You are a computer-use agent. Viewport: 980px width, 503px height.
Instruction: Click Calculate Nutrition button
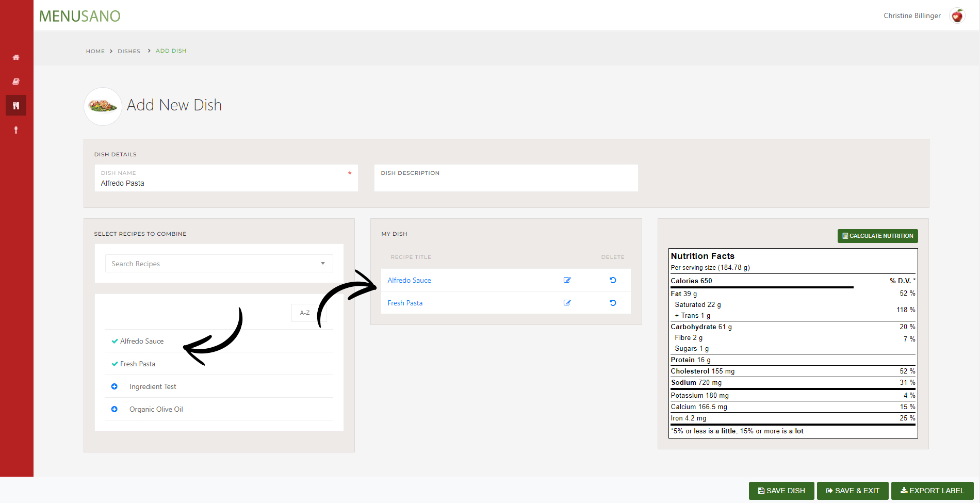coord(877,236)
